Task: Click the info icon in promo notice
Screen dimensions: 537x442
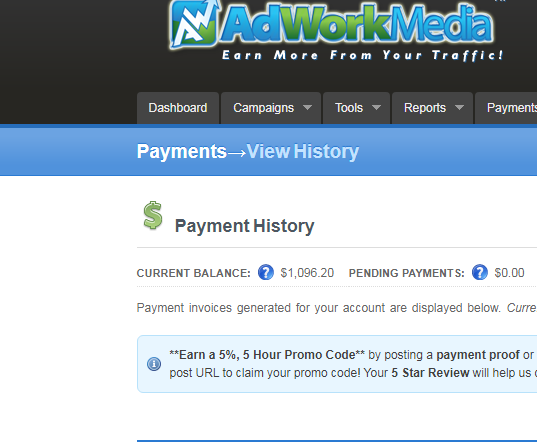Action: 154,364
